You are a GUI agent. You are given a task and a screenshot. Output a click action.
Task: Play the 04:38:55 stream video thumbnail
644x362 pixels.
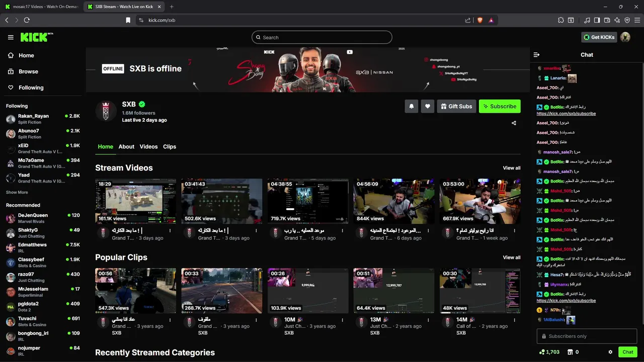(308, 201)
